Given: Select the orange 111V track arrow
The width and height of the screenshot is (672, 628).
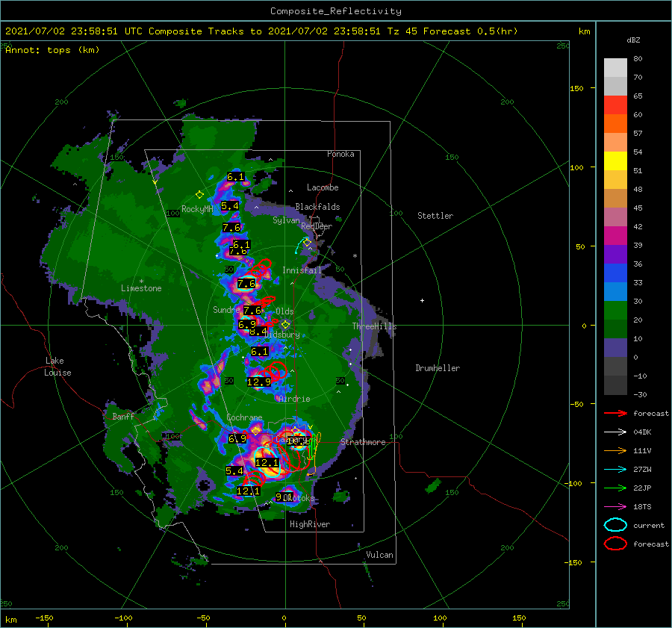Looking at the screenshot, I should point(615,450).
